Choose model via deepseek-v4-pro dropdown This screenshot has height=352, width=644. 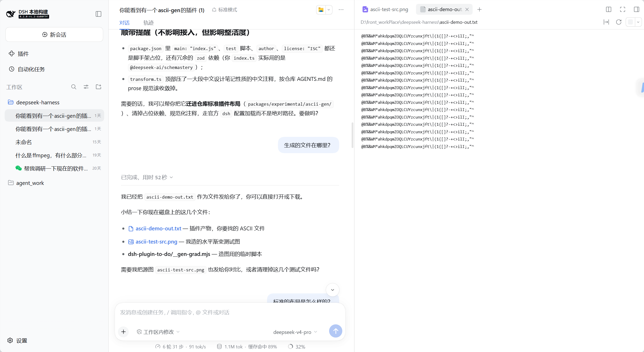point(295,332)
